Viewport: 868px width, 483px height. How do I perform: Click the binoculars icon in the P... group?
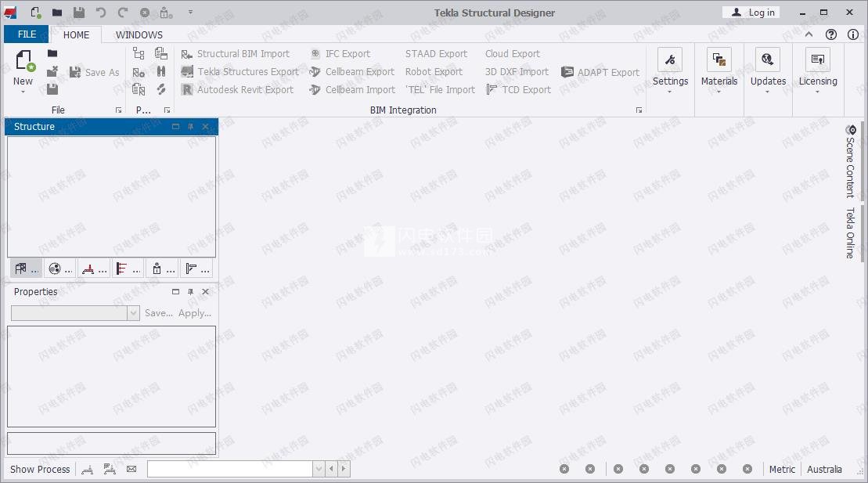[x=161, y=71]
